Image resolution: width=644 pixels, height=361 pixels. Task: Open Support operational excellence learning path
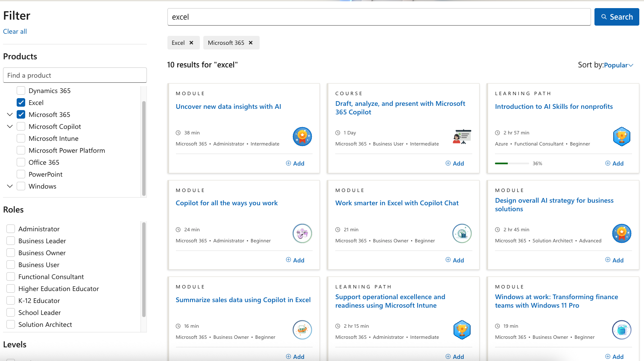point(390,301)
